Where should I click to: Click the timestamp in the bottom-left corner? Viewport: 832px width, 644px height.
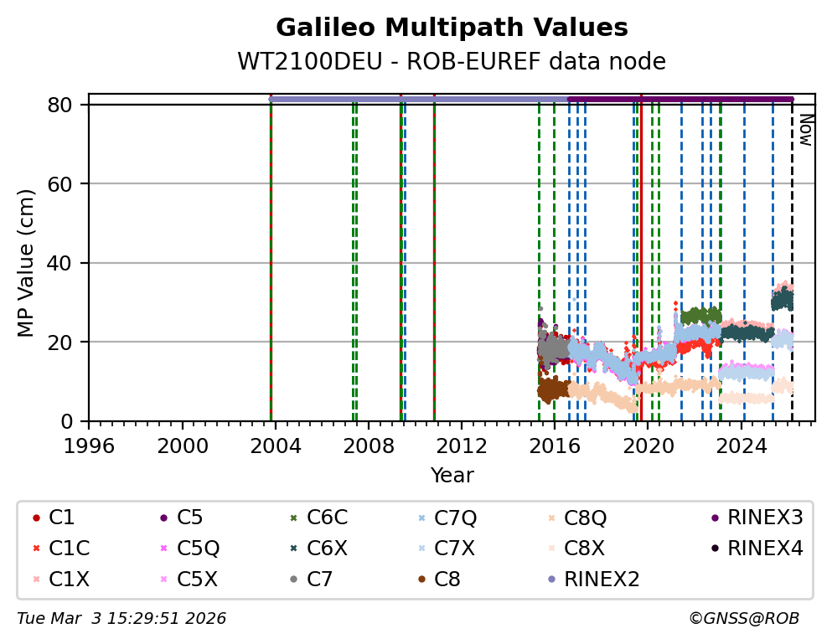pyautogui.click(x=121, y=619)
